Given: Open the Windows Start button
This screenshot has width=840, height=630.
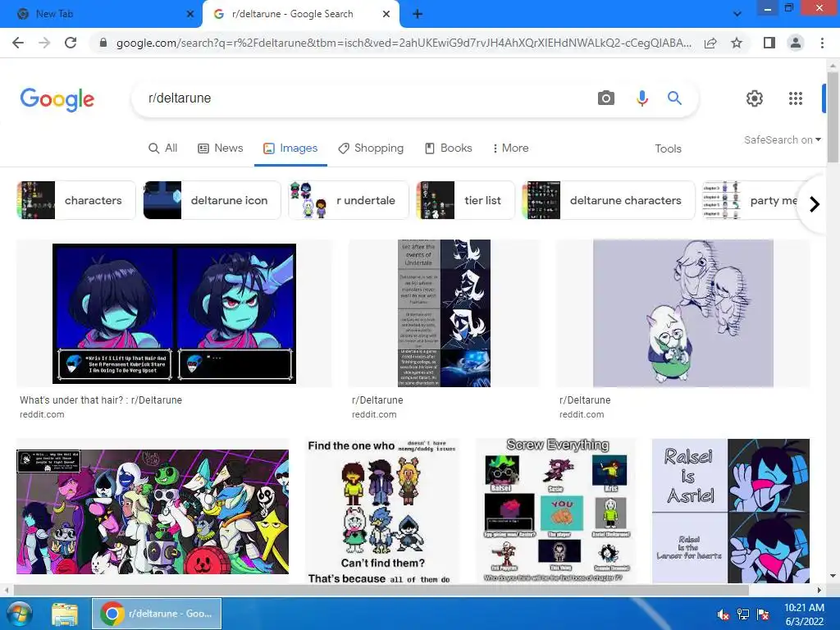Looking at the screenshot, I should pyautogui.click(x=19, y=614).
